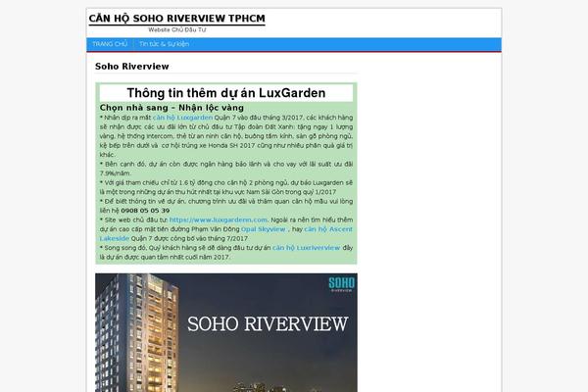Screen dimensions: 588x392
Task: Select the phone number 0908 05 05 39
Action: point(145,211)
